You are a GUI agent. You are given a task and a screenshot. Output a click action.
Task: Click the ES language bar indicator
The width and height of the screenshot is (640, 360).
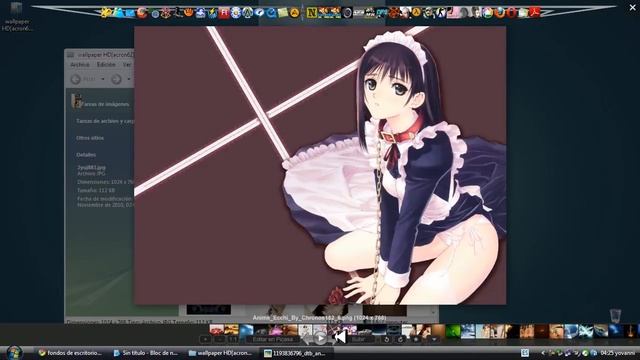click(x=525, y=352)
